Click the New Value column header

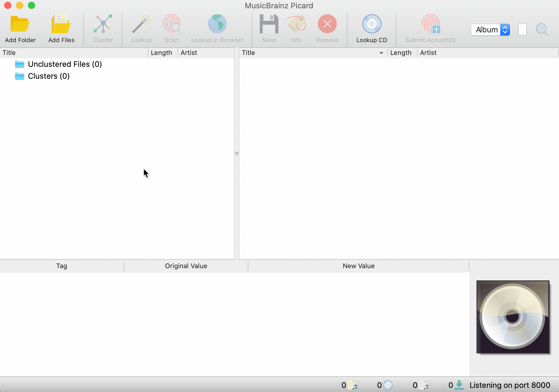(359, 266)
